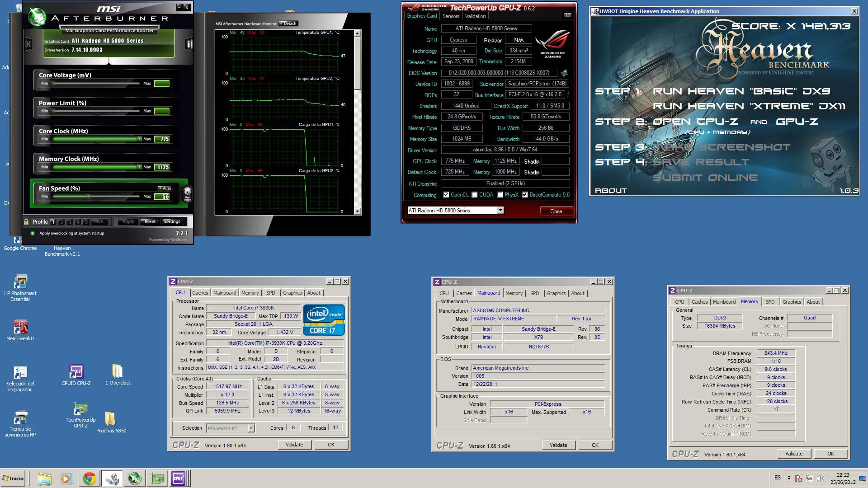
Task: Toggle the OpenCL checkbox in GPU-Z
Action: click(446, 195)
